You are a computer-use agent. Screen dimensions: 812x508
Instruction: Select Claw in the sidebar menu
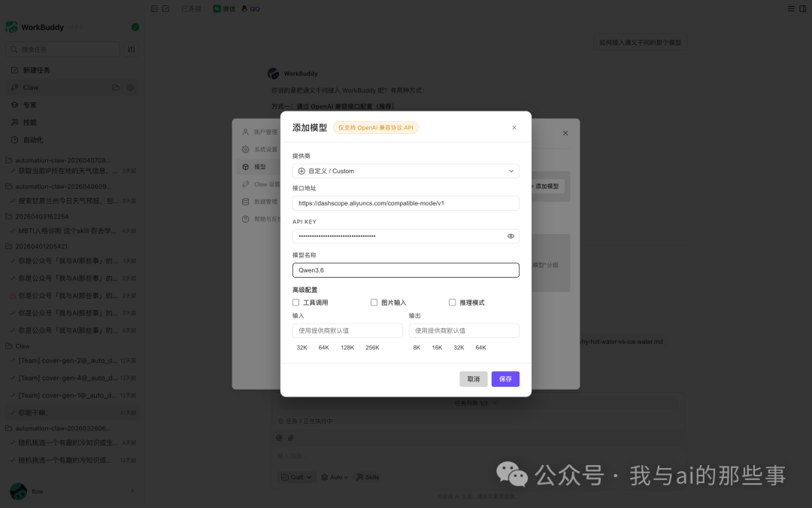(72, 87)
